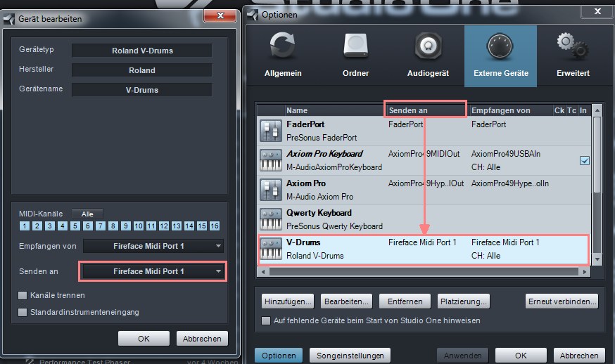Edit the Gerätetyp field
The height and width of the screenshot is (364, 615).
(142, 51)
